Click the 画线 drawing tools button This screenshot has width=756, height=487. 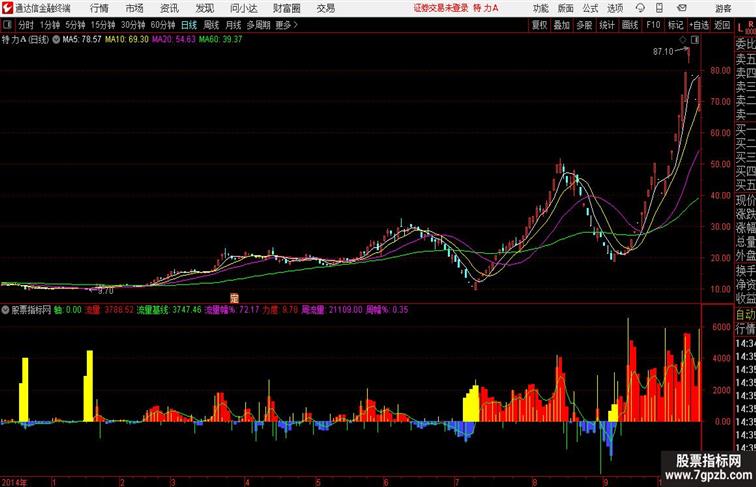click(630, 25)
